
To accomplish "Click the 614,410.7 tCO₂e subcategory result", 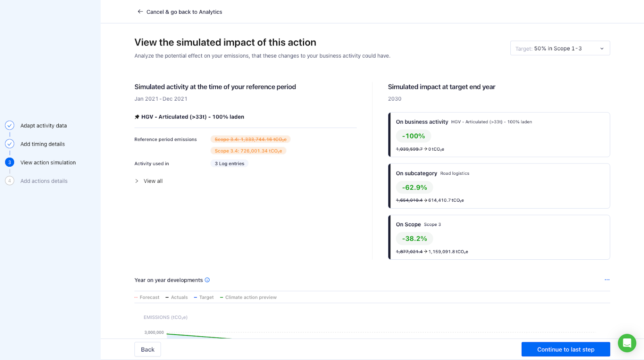I will pyautogui.click(x=446, y=200).
